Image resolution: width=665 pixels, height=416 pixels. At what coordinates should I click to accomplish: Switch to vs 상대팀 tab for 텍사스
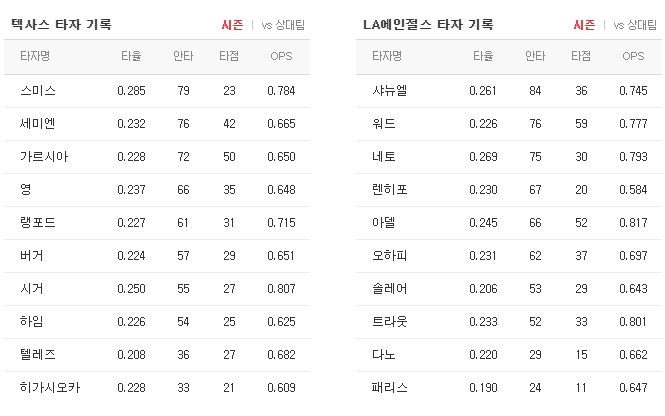tap(283, 25)
